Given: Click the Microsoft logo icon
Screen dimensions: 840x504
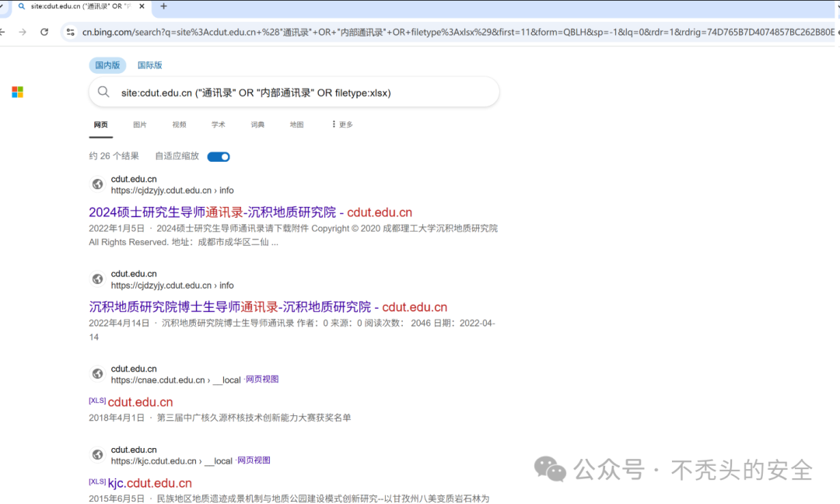Looking at the screenshot, I should (18, 92).
